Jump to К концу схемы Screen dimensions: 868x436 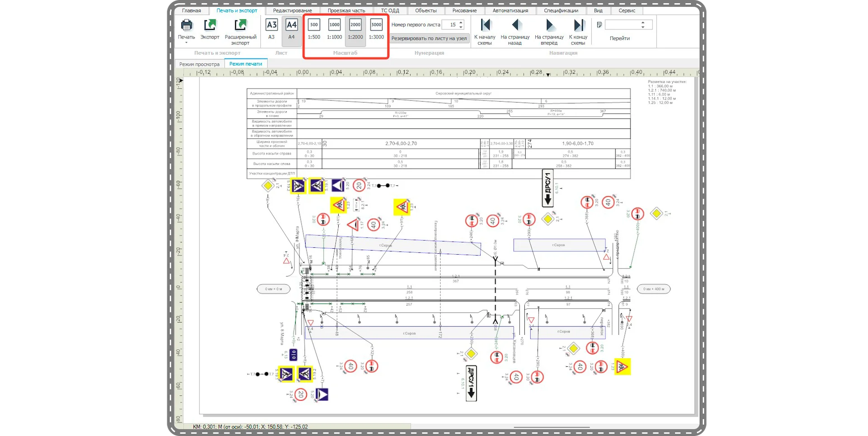coord(578,25)
